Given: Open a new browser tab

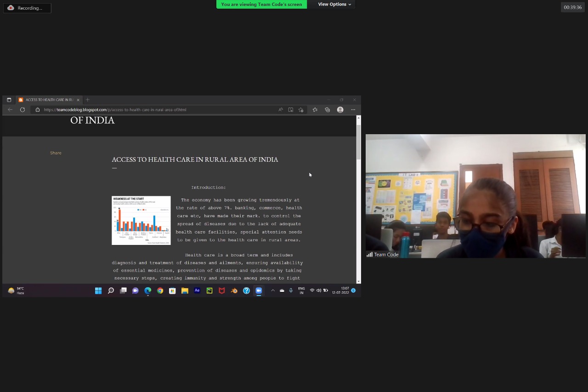Looking at the screenshot, I should pos(88,100).
